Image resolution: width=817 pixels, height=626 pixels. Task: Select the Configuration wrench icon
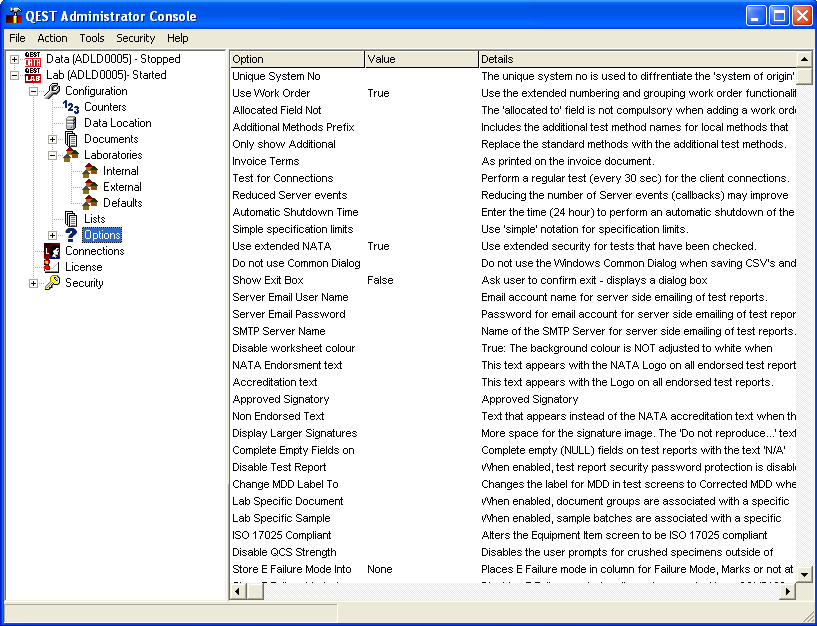pyautogui.click(x=52, y=91)
